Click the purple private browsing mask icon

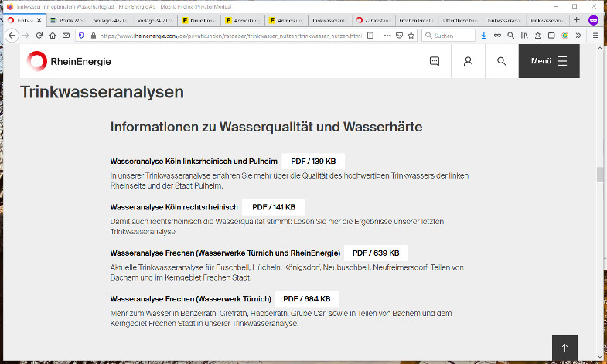tap(593, 20)
